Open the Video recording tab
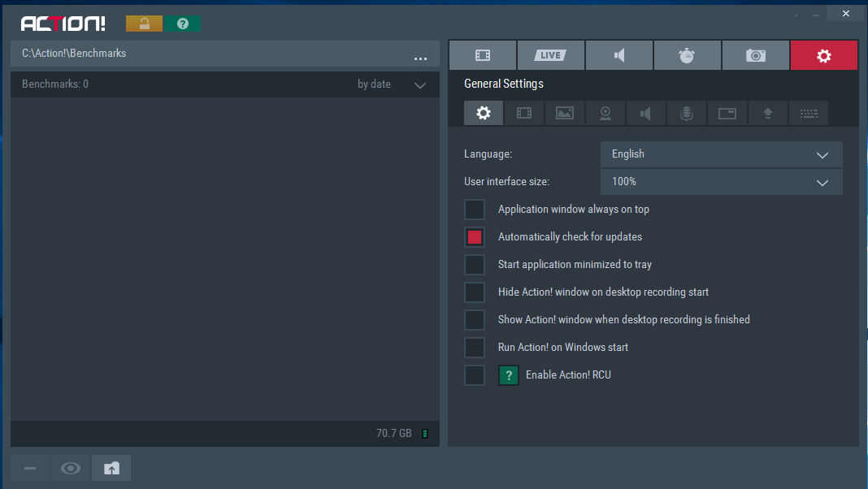The image size is (868, 489). coord(483,55)
